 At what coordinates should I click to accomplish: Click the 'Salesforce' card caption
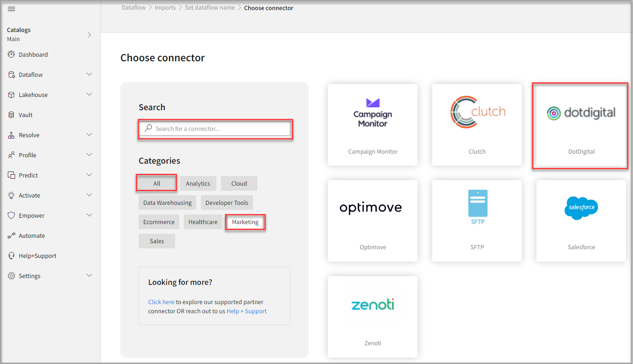click(581, 247)
